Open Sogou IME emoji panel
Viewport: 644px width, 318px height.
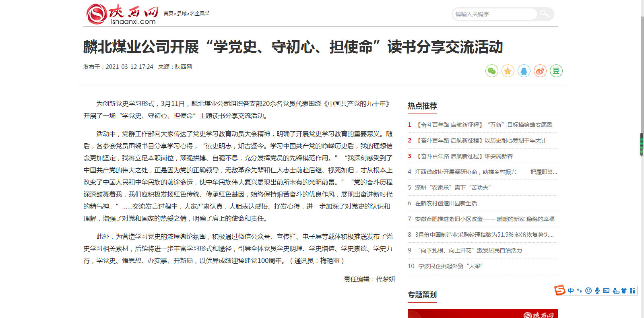click(x=588, y=291)
